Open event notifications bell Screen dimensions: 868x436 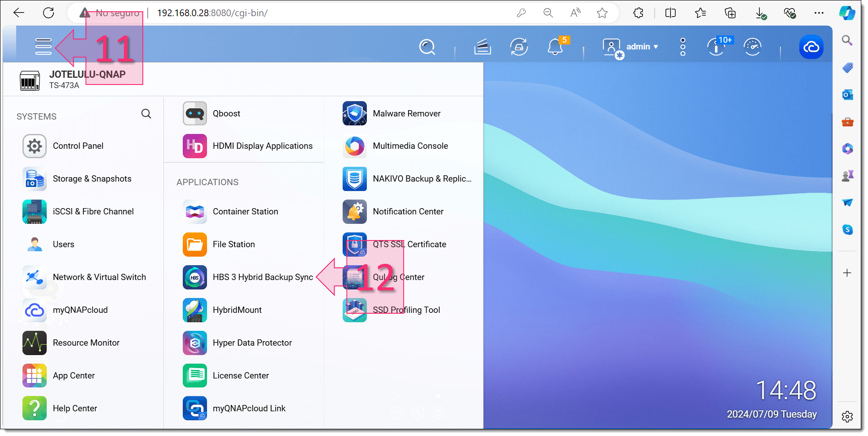[555, 46]
